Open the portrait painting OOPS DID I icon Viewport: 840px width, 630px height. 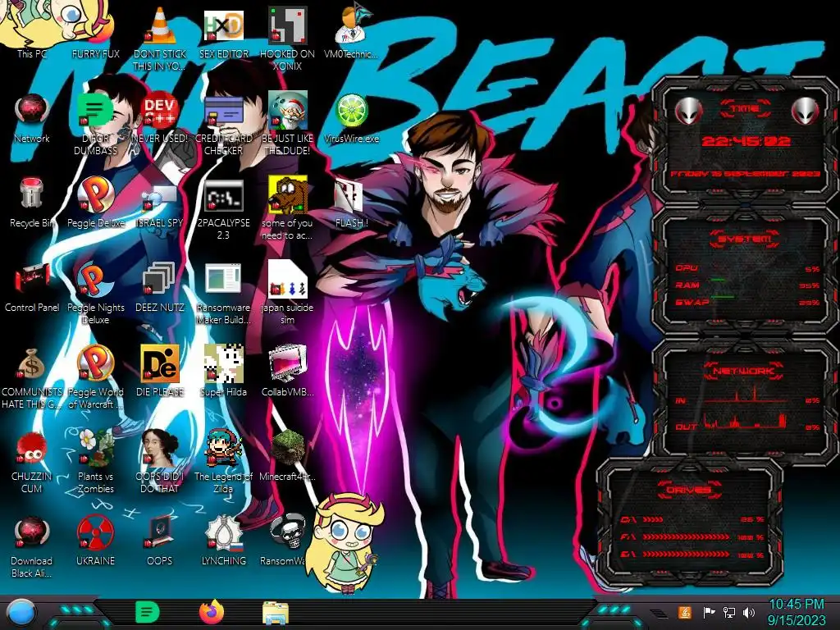tap(160, 447)
